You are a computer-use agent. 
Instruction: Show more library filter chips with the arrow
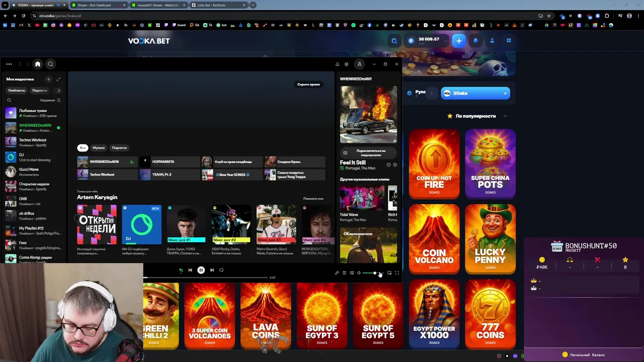point(58,90)
